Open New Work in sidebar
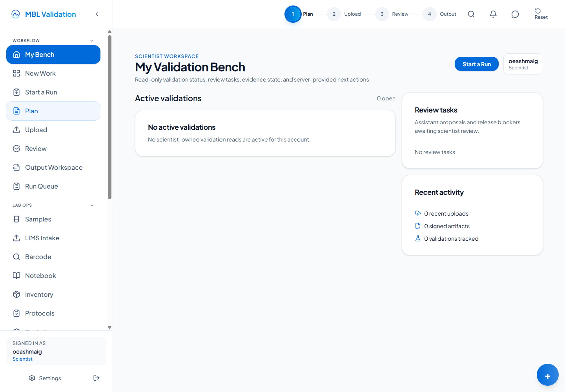 click(53, 73)
